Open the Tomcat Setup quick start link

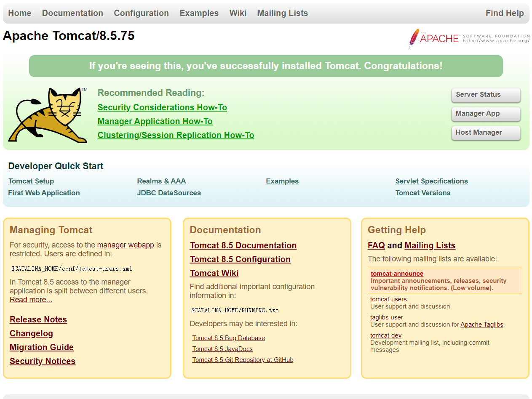31,181
